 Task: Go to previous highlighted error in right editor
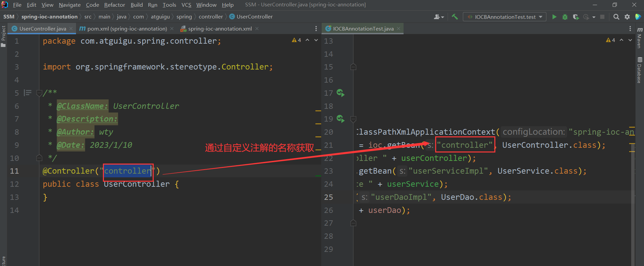pos(621,40)
